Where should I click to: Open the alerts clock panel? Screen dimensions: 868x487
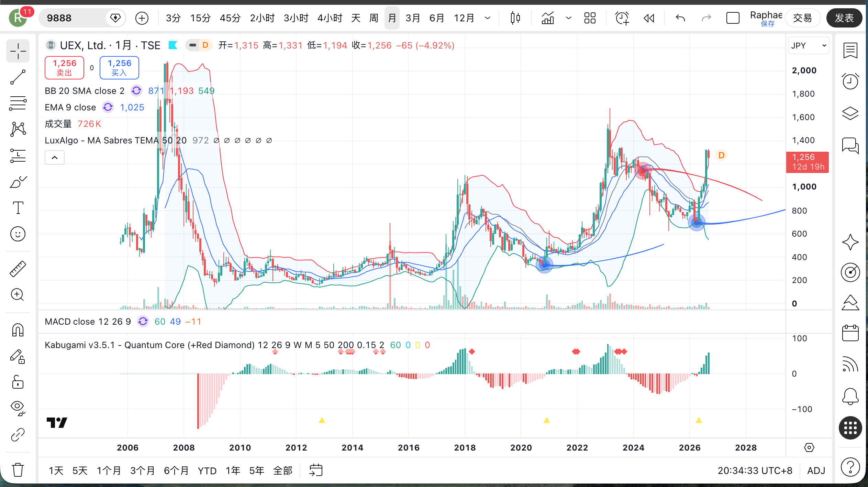(850, 81)
